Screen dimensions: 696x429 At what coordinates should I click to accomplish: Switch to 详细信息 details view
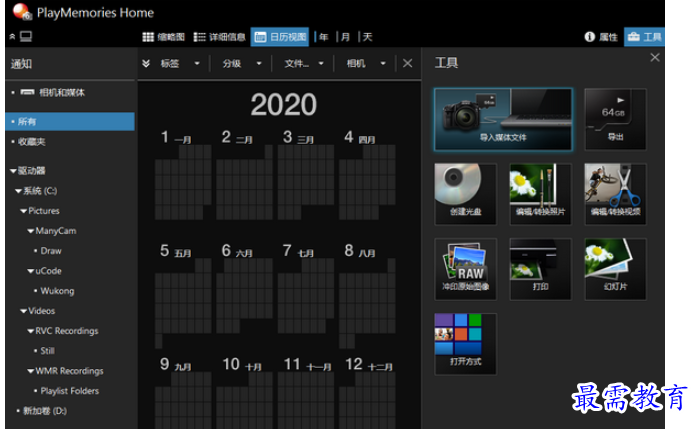pyautogui.click(x=219, y=37)
